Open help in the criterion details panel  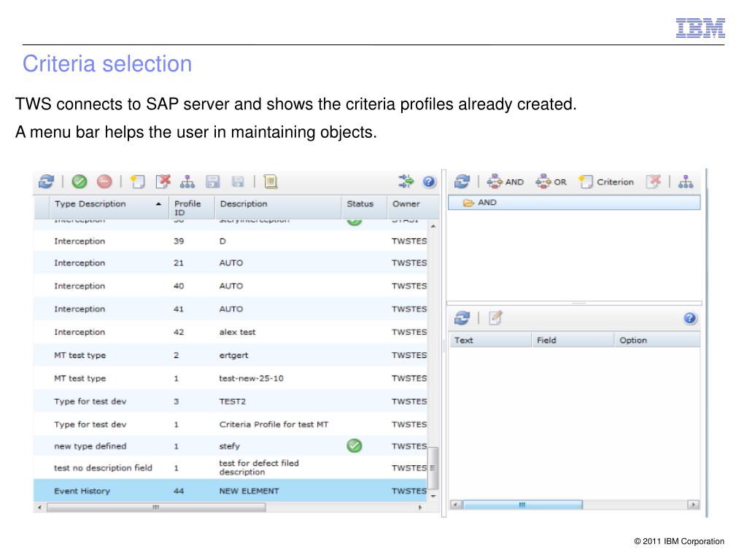(690, 318)
